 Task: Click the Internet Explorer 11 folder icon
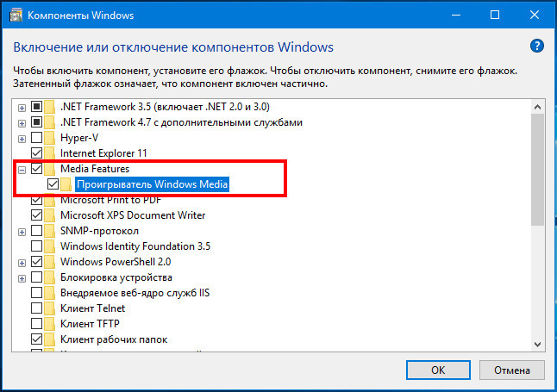[x=51, y=153]
